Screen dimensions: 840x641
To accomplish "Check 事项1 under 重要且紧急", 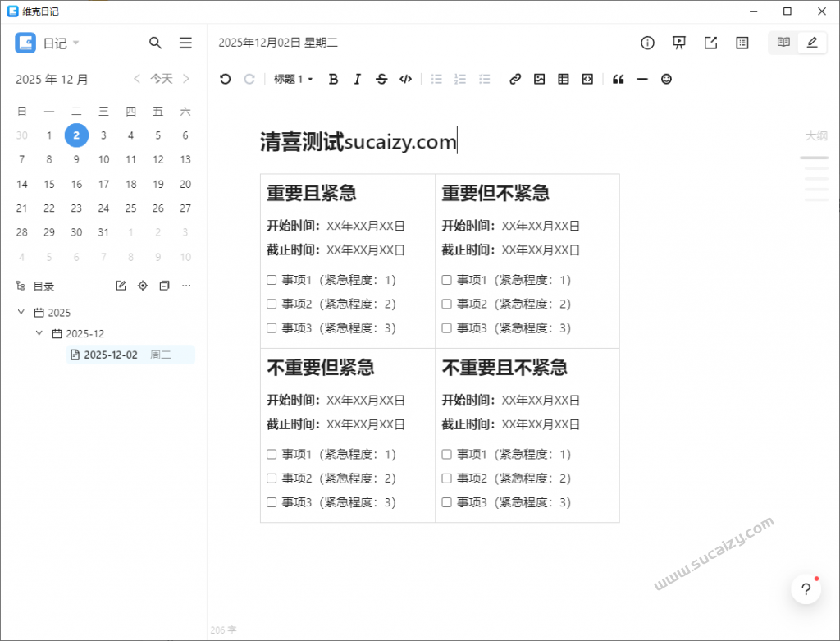I will [x=272, y=279].
